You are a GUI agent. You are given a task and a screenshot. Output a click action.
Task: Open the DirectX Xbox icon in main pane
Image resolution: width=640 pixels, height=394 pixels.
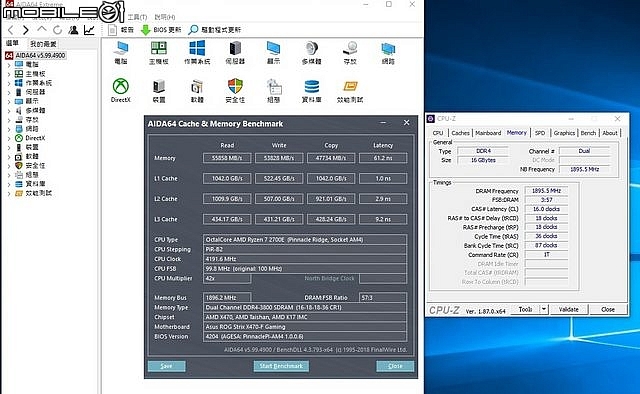tap(121, 91)
